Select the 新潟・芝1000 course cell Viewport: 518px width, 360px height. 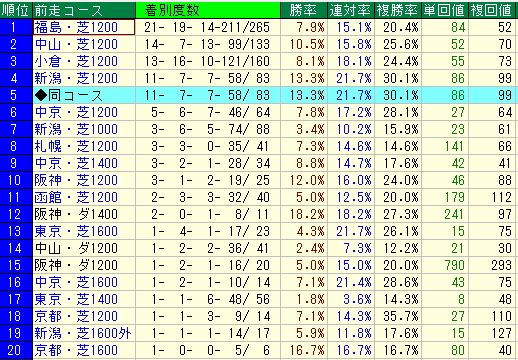coord(84,129)
